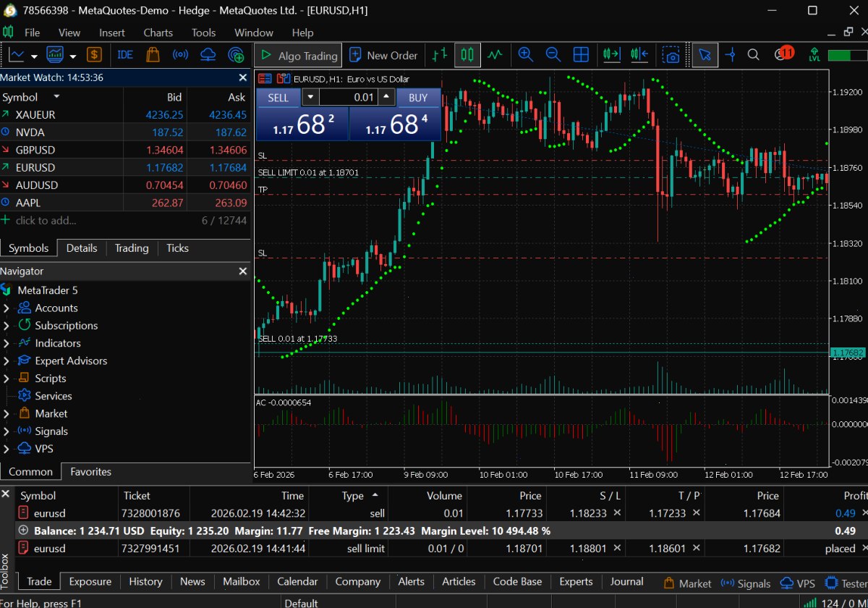Open the Charts menu
Viewport: 868px width, 608px height.
(x=158, y=33)
